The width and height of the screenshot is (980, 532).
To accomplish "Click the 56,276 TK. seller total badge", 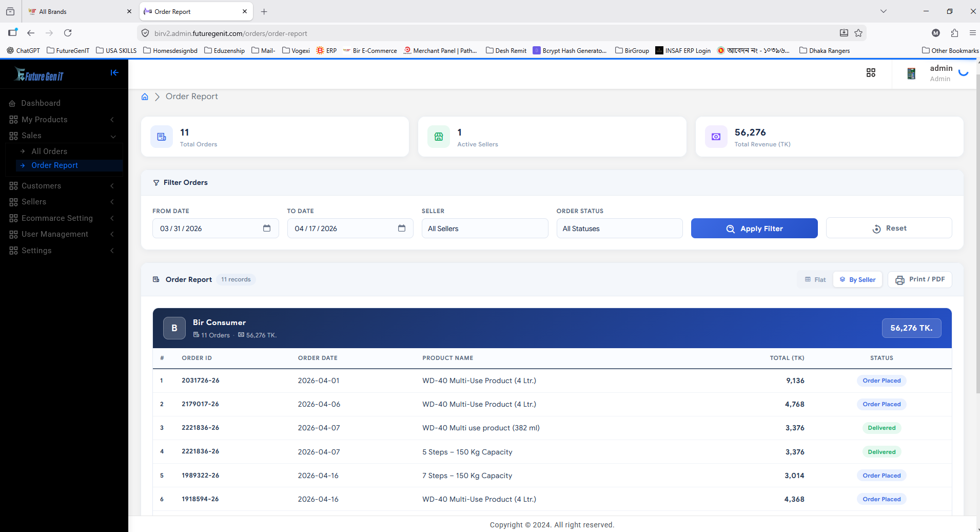I will click(911, 328).
